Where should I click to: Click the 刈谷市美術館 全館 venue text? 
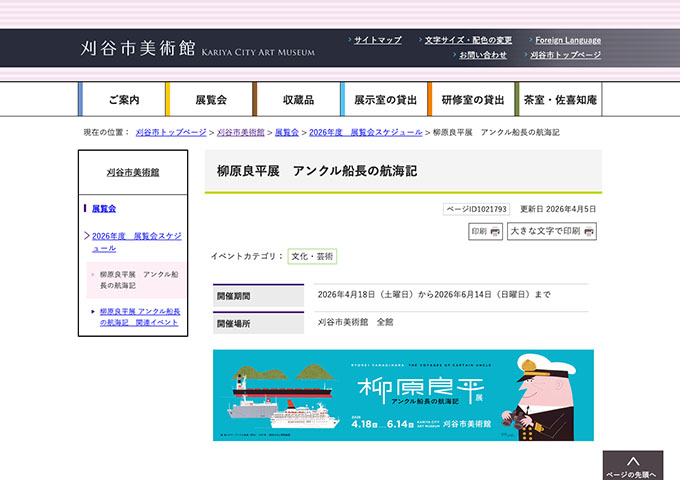coord(355,322)
